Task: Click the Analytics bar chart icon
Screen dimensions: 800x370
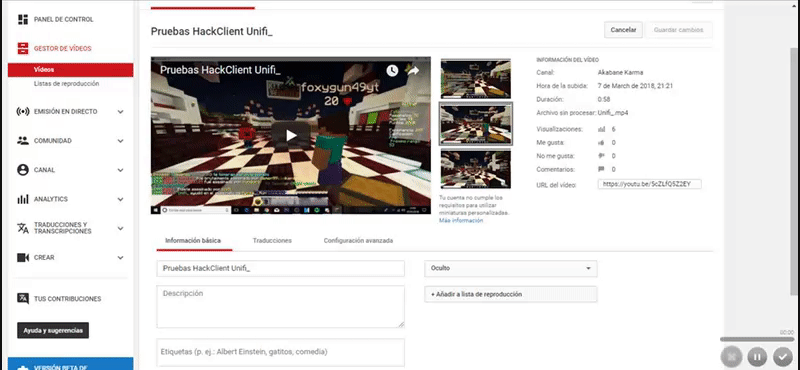Action: [22, 199]
